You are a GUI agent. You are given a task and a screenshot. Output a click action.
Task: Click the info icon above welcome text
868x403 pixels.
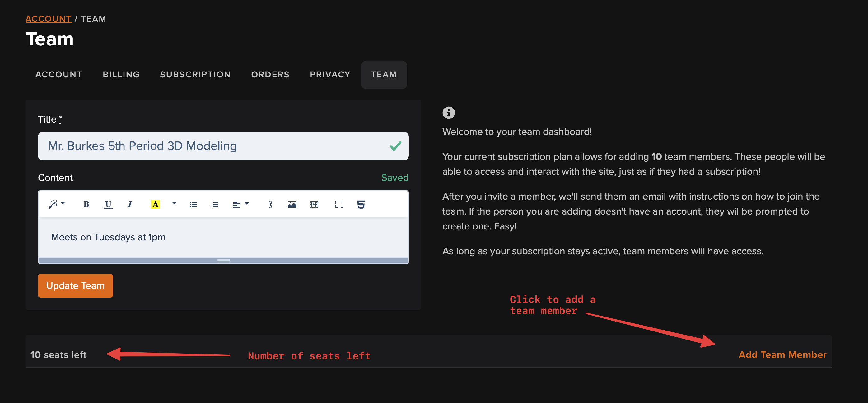click(449, 113)
